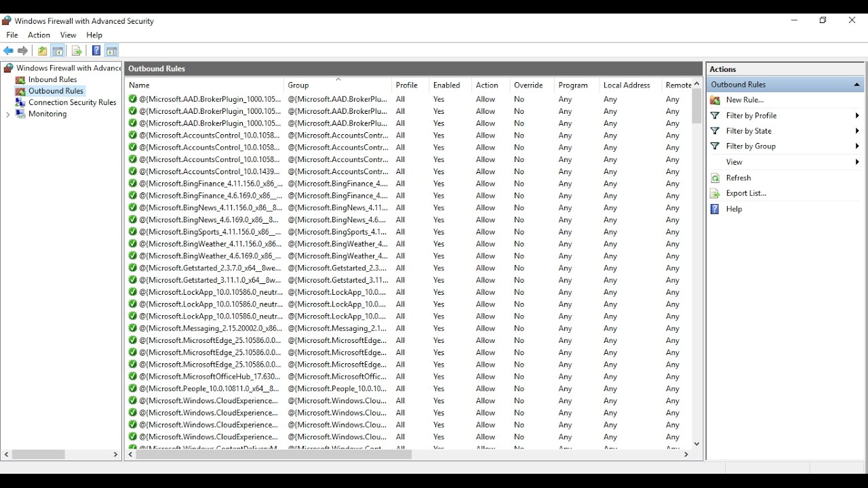Click New Rule... in the Actions pane
868x488 pixels.
745,100
